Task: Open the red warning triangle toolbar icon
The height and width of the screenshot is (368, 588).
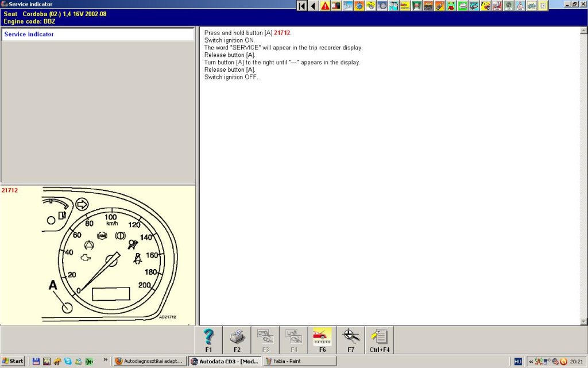Action: click(x=325, y=6)
